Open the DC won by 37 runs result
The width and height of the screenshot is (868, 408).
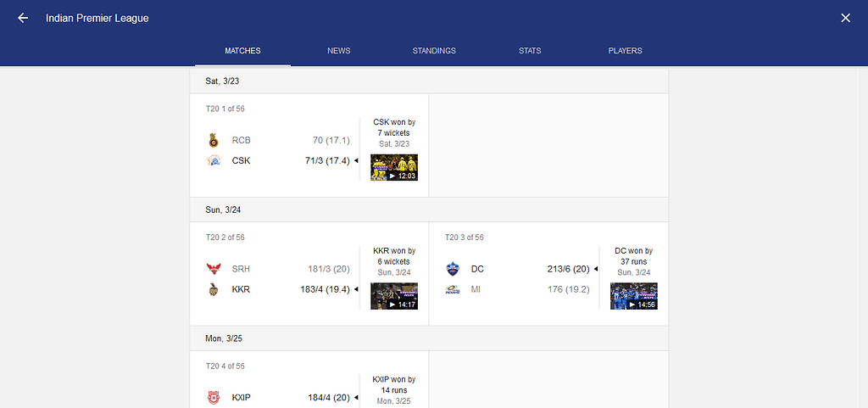click(634, 256)
